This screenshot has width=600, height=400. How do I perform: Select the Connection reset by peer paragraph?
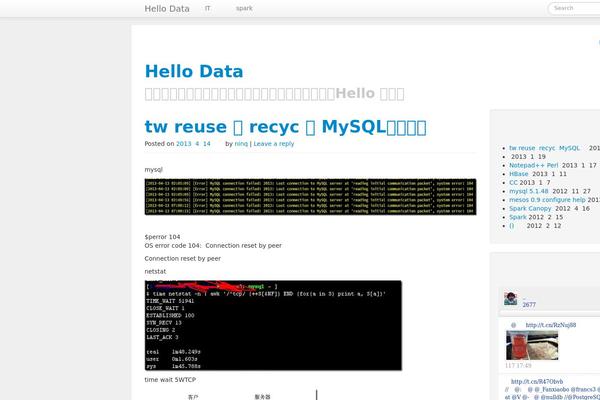(x=183, y=259)
